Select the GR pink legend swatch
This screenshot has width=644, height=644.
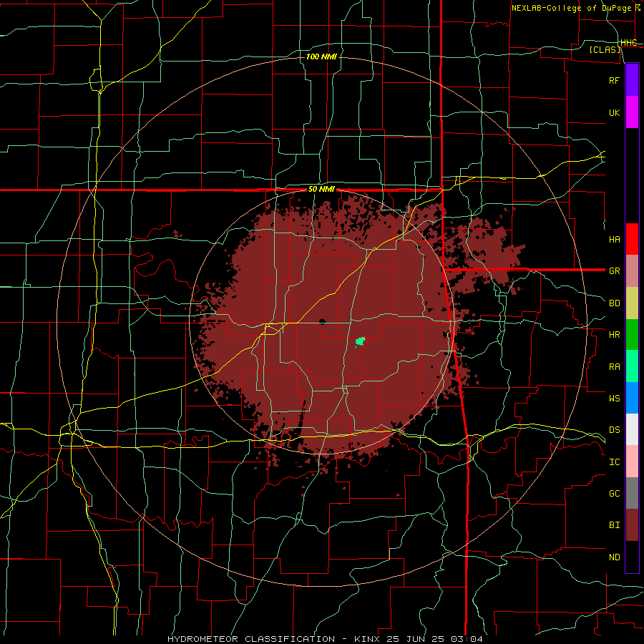click(x=632, y=271)
